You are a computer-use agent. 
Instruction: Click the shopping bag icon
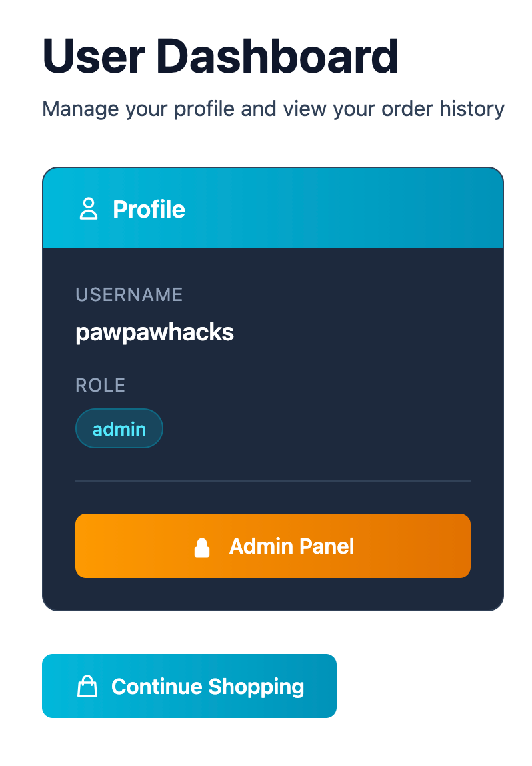coord(87,687)
